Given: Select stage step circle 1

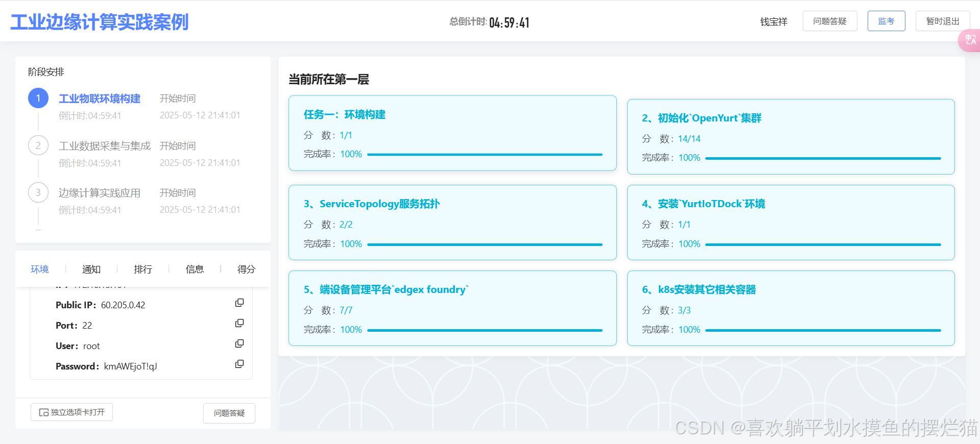Looking at the screenshot, I should pos(38,98).
